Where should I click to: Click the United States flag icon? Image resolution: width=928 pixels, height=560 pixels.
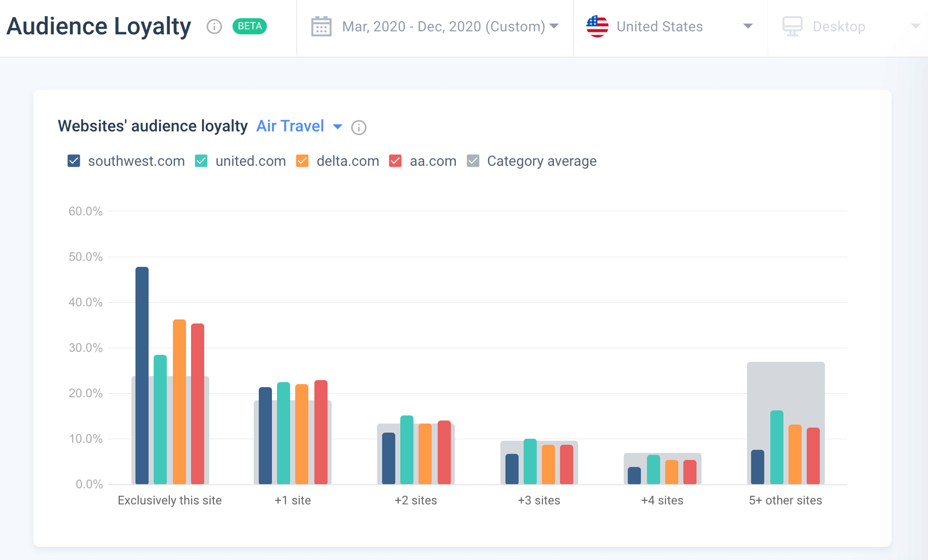597,26
